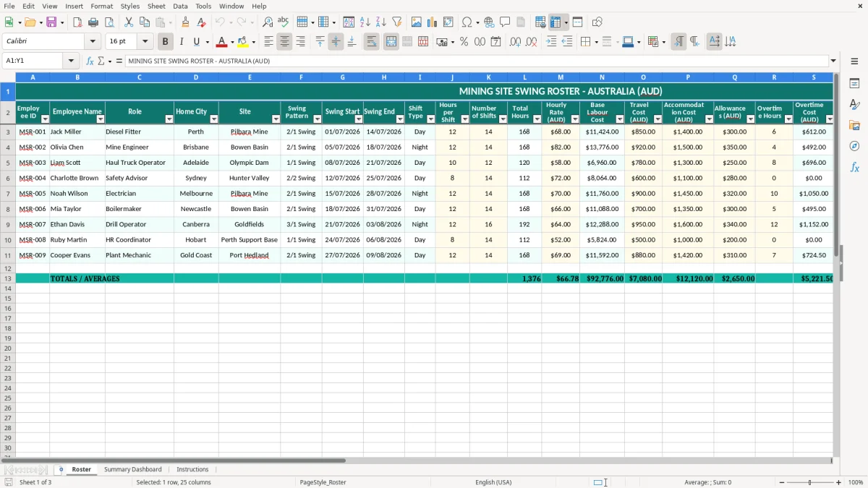Viewport: 868px width, 488px height.
Task: Apply yellow Background Color swatch
Action: click(x=243, y=42)
